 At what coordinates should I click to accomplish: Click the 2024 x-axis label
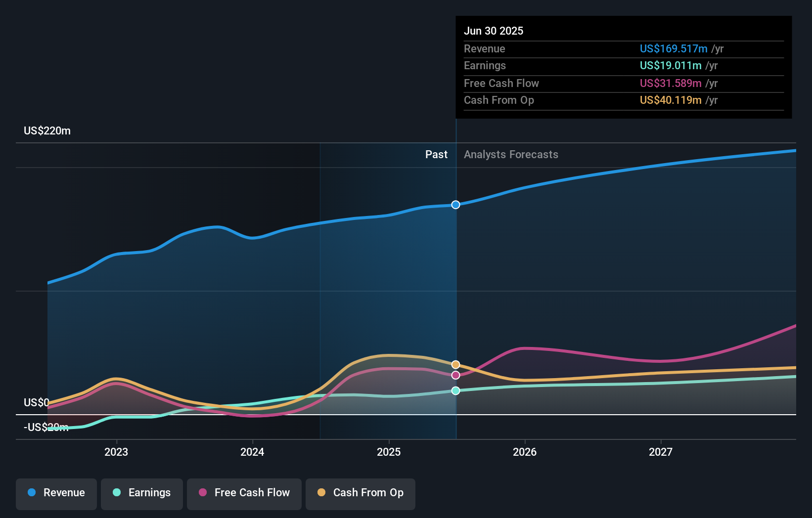click(252, 452)
